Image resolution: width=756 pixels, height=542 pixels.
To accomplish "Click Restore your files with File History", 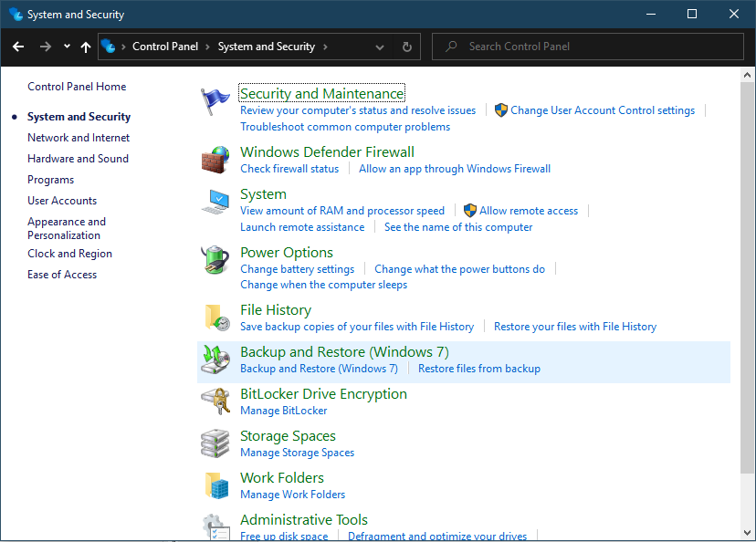I will click(575, 327).
